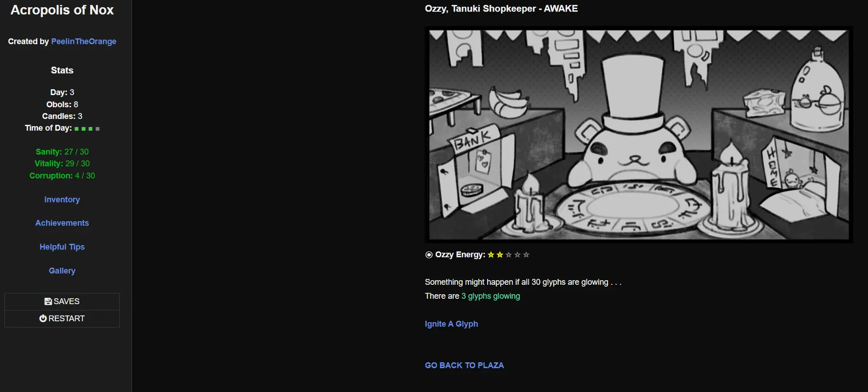This screenshot has width=868, height=392.
Task: Click the power icon beside RESTART
Action: [43, 318]
